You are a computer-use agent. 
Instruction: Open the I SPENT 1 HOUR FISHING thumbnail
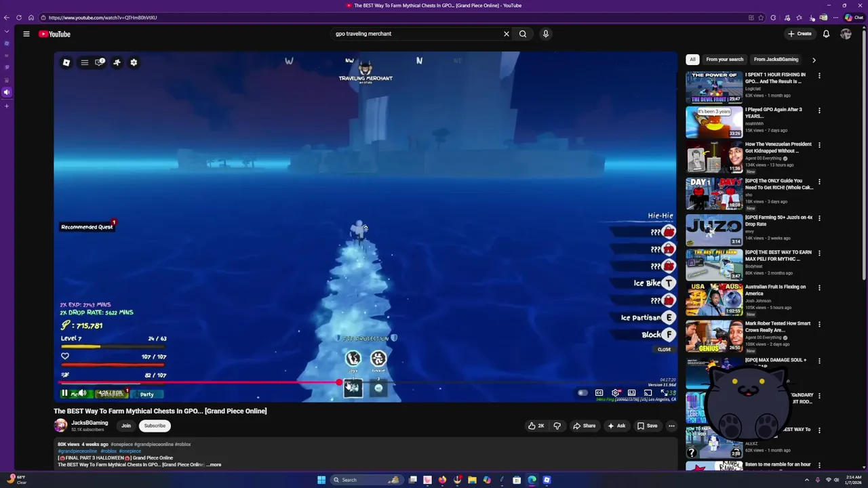coord(714,87)
